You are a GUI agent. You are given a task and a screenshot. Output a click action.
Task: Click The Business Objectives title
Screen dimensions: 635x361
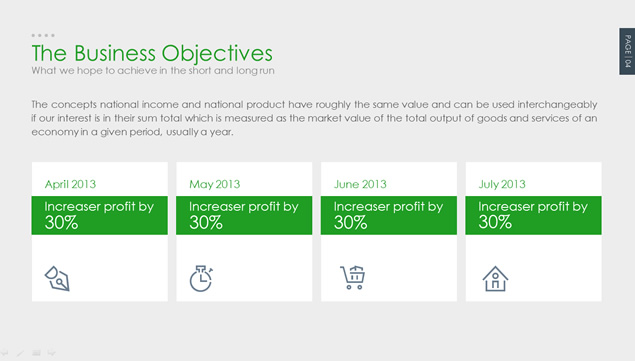(152, 53)
